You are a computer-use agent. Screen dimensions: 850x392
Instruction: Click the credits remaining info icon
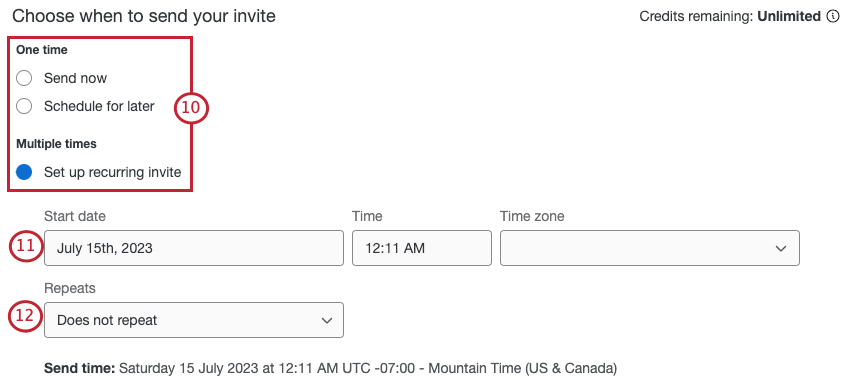(833, 16)
